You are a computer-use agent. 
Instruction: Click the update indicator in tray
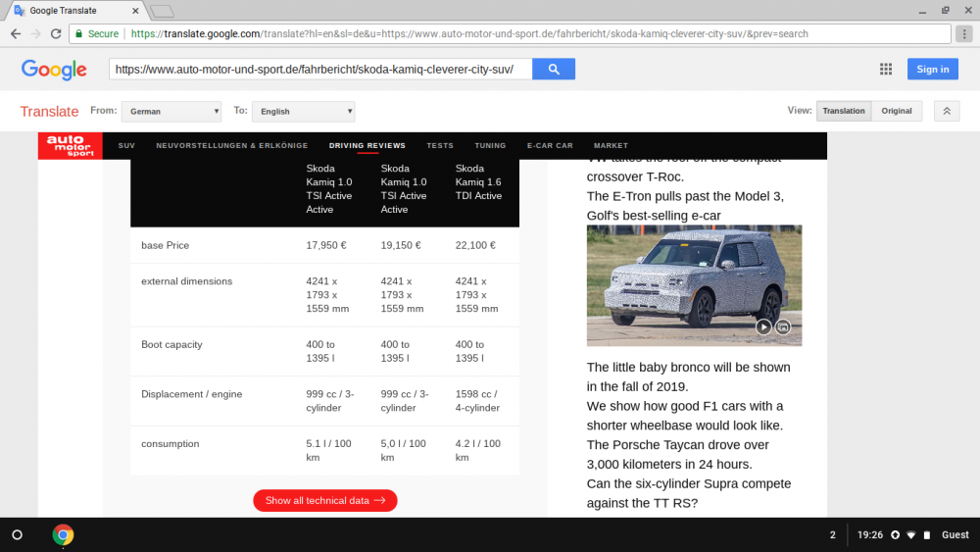click(895, 535)
